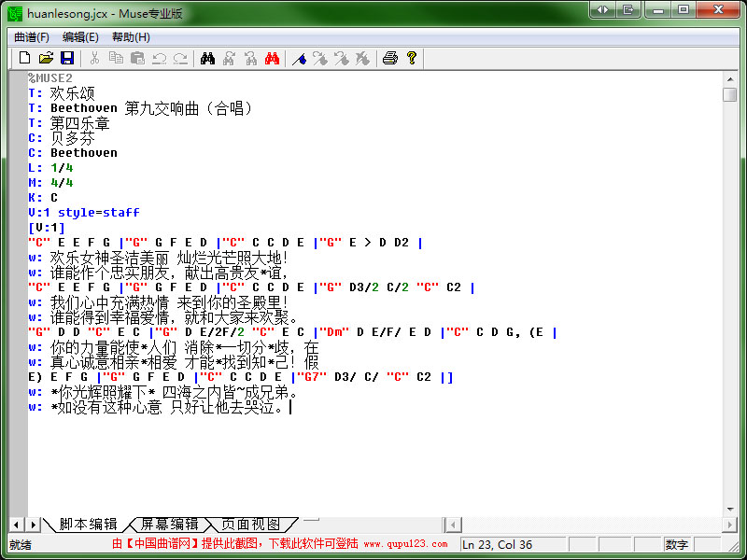Open a file with the folder icon
The image size is (747, 560).
(46, 58)
